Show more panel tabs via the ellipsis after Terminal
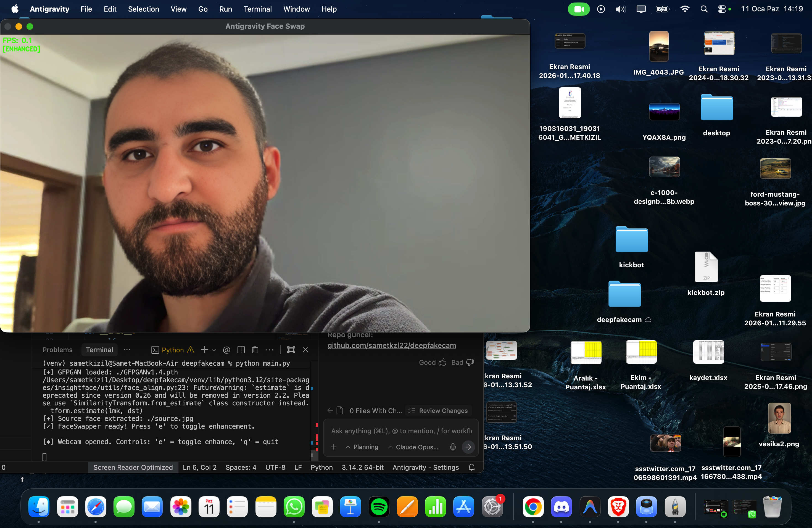Image resolution: width=812 pixels, height=528 pixels. pyautogui.click(x=127, y=350)
